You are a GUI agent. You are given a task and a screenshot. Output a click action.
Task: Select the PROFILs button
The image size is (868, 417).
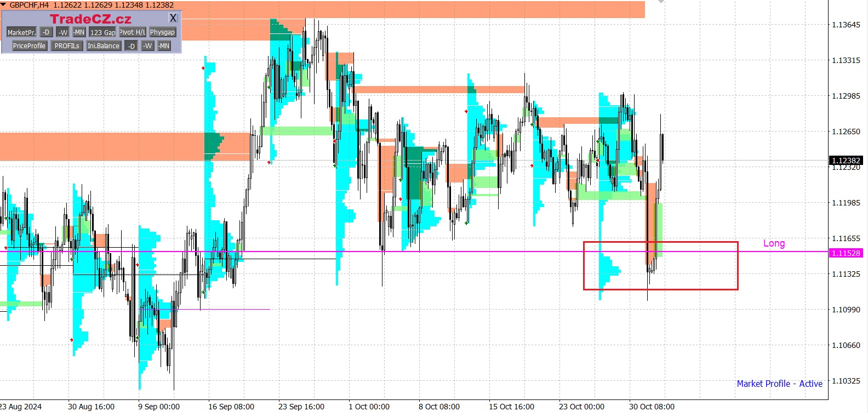pyautogui.click(x=67, y=46)
